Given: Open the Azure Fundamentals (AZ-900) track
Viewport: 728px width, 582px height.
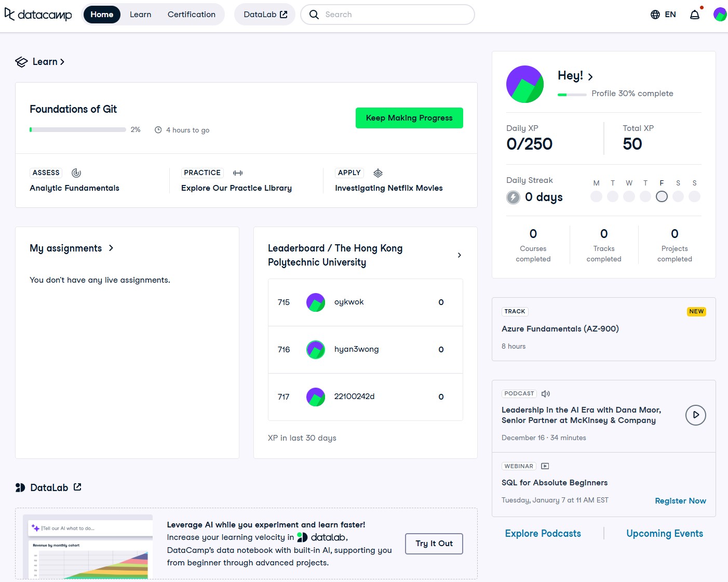Looking at the screenshot, I should 560,329.
